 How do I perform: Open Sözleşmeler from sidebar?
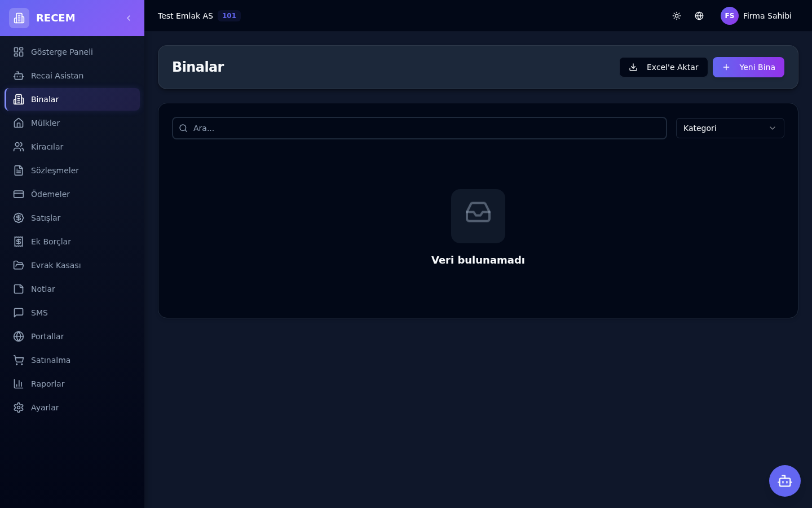pos(72,170)
